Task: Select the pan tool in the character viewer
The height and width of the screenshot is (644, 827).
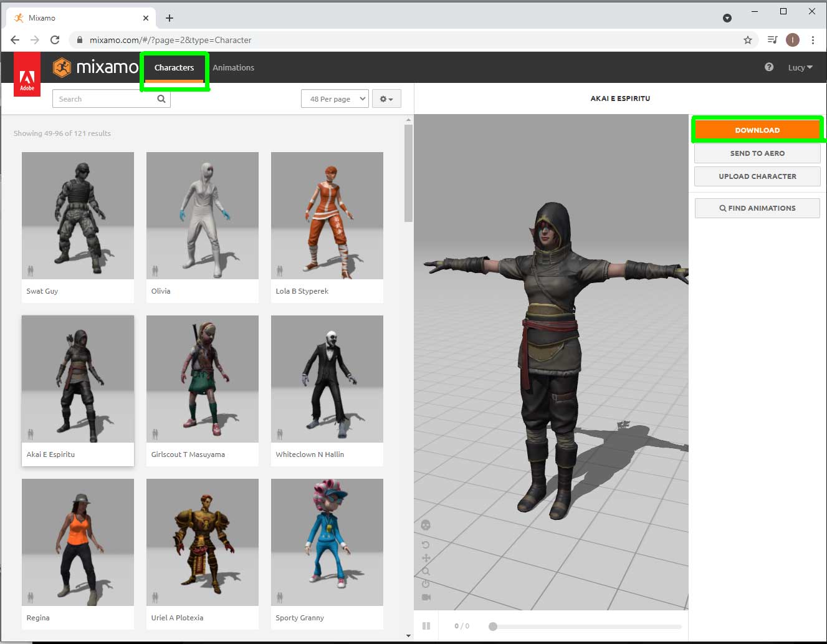Action: click(426, 558)
